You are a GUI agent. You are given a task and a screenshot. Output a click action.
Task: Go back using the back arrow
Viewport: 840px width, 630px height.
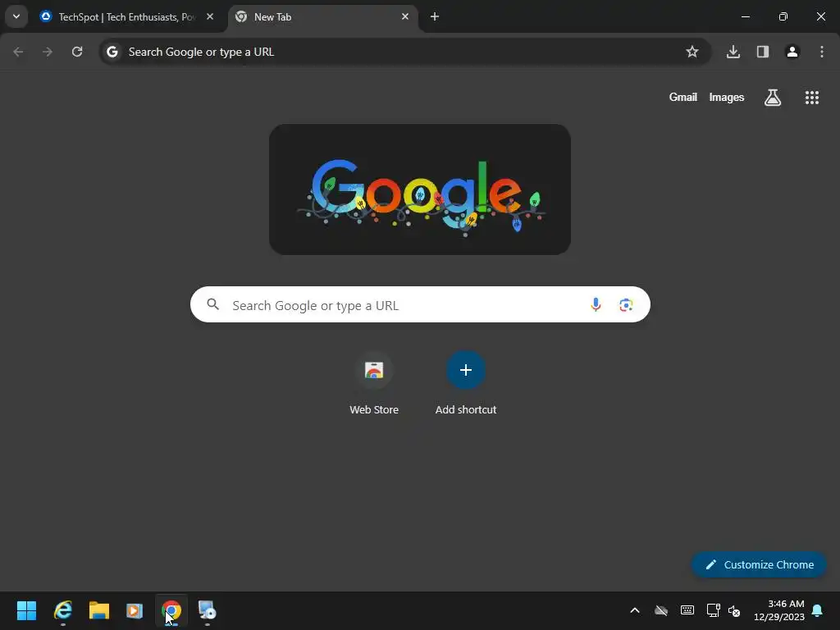18,52
